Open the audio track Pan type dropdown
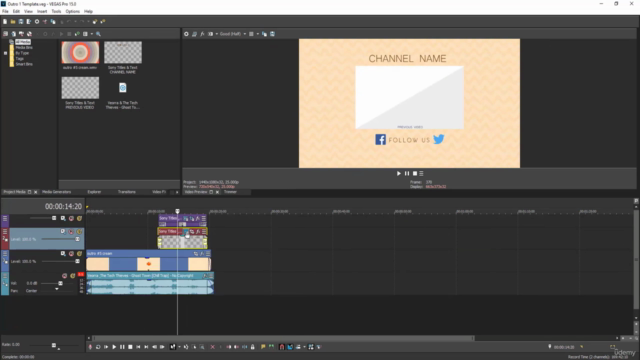This screenshot has width=640, height=360. (57, 289)
